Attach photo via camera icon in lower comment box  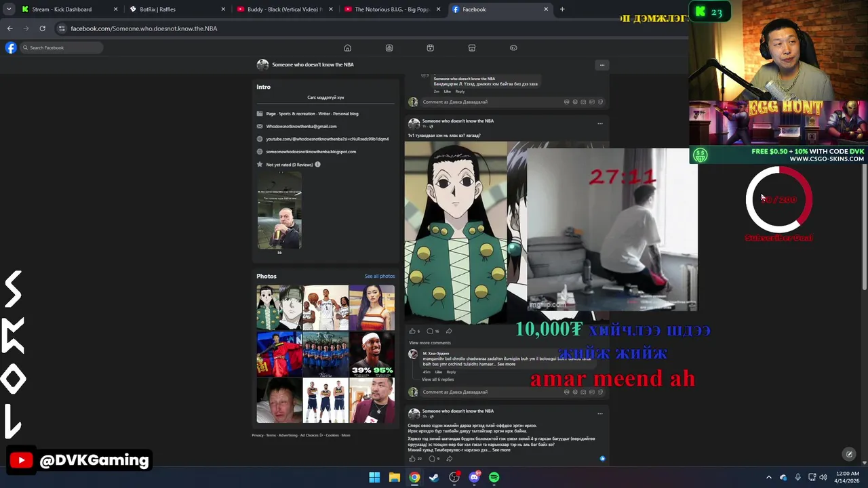coord(583,392)
